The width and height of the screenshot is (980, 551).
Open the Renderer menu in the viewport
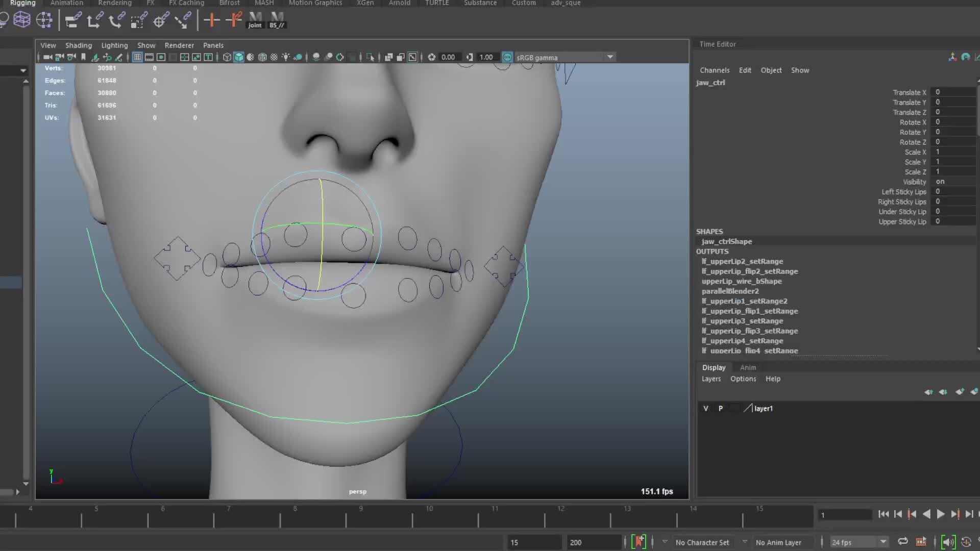point(179,45)
